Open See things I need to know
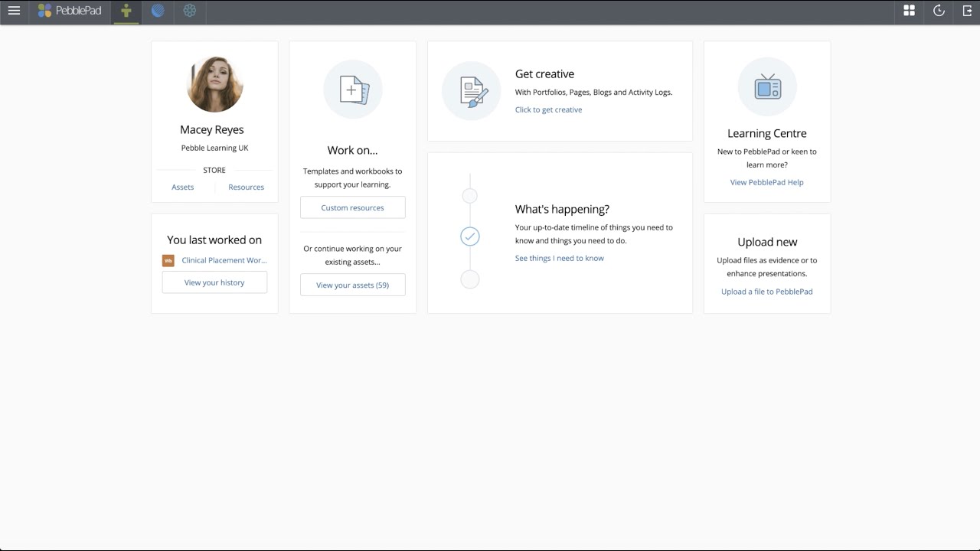Image resolution: width=980 pixels, height=551 pixels. (560, 259)
